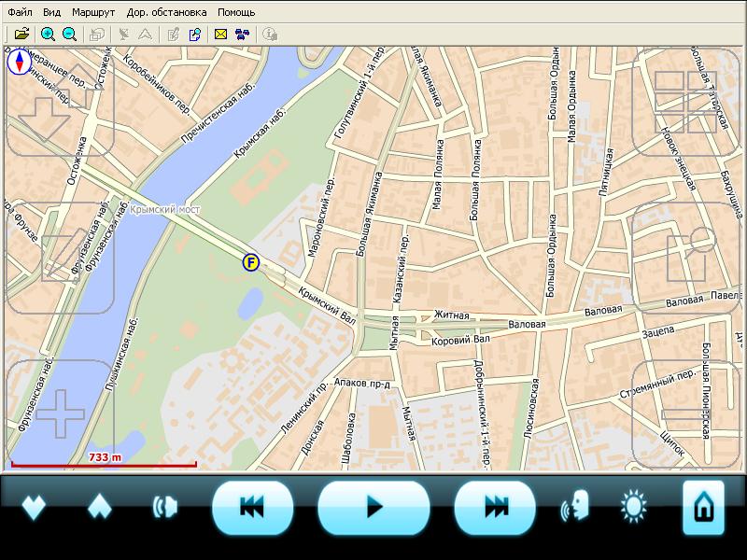Click the large plus overlay on map
This screenshot has height=560, width=747.
pyautogui.click(x=60, y=414)
